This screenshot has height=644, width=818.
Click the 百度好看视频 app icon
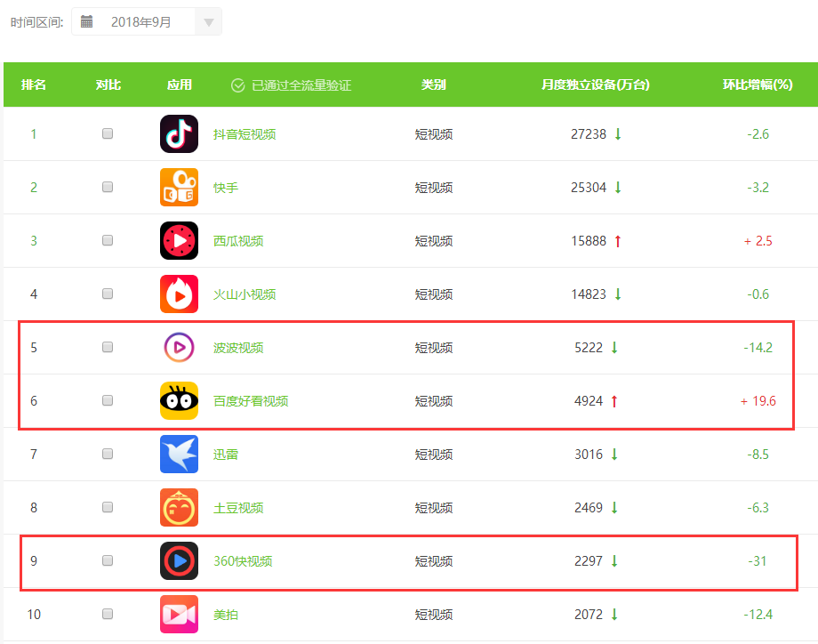(x=179, y=401)
